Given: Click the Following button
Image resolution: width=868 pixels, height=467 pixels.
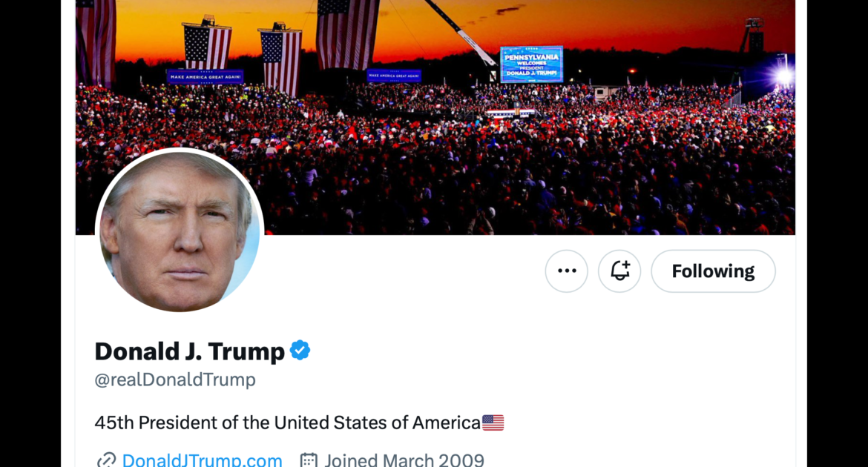Looking at the screenshot, I should click(713, 271).
